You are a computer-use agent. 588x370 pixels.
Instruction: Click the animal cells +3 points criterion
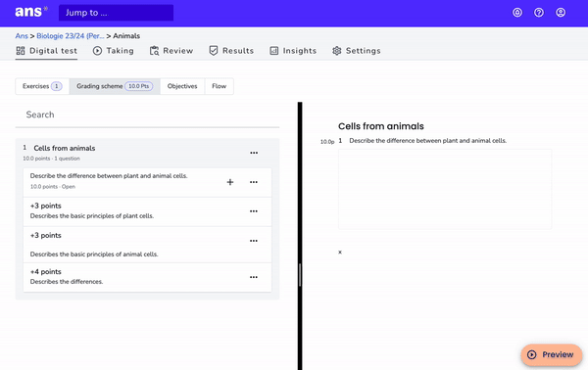click(x=147, y=245)
